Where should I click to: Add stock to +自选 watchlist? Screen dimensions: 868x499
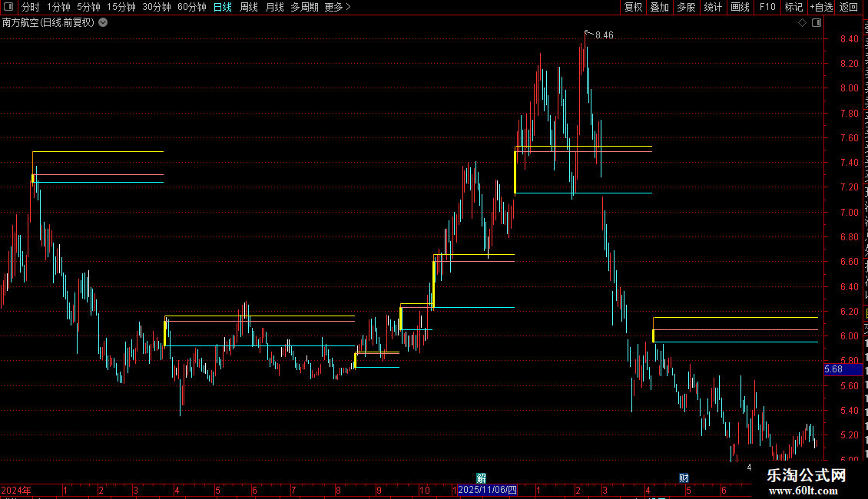pos(821,7)
